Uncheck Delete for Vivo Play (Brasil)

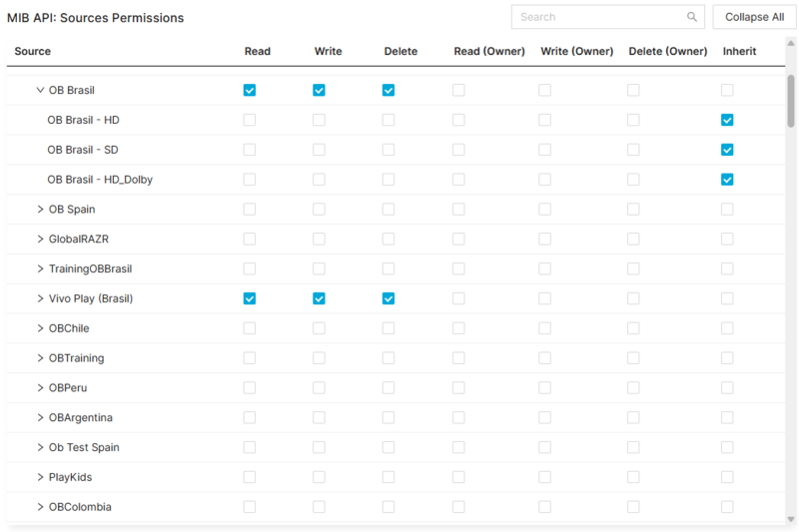coord(389,298)
